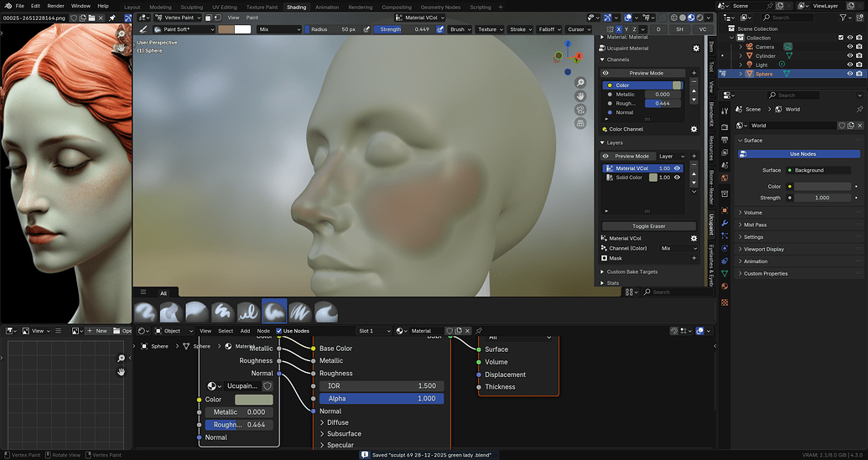Switch to the Geometry Nodes workspace tab
Screen dimensions: 868x460
point(440,8)
